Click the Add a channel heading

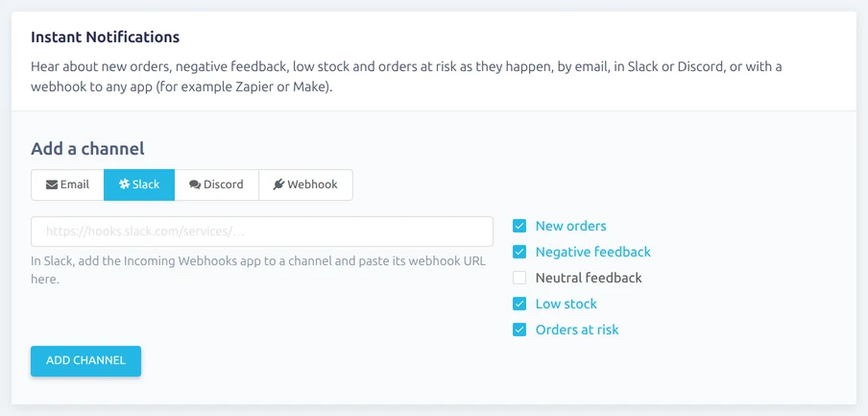point(87,149)
